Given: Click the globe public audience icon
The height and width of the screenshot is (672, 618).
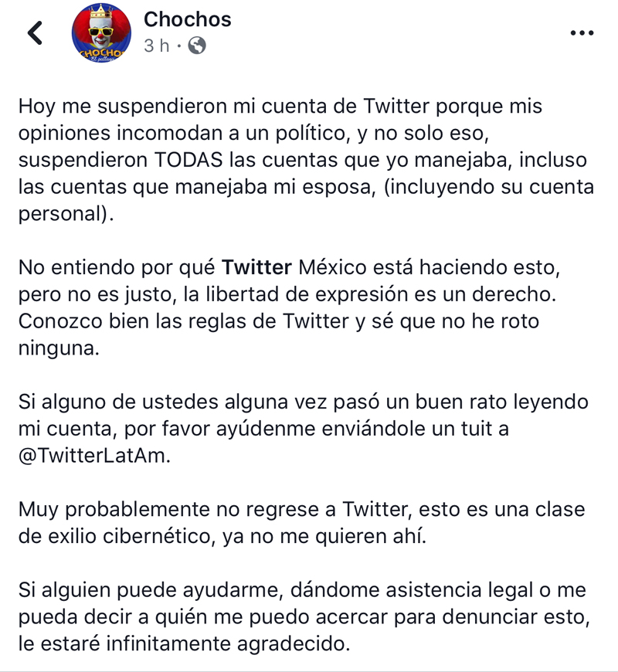Looking at the screenshot, I should [197, 46].
